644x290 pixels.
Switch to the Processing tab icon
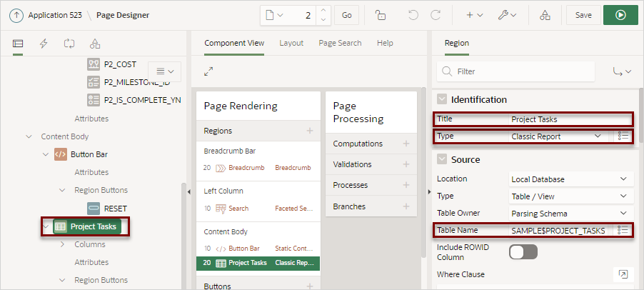point(69,43)
